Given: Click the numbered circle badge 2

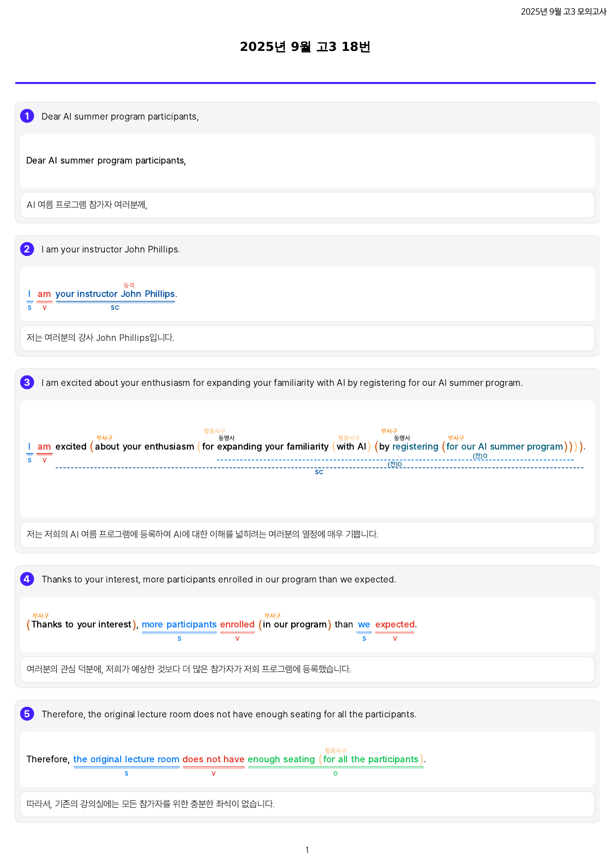Looking at the screenshot, I should [27, 249].
